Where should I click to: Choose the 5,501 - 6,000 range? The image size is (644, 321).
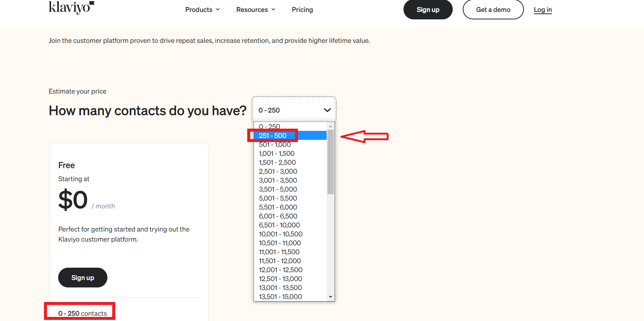coord(290,207)
